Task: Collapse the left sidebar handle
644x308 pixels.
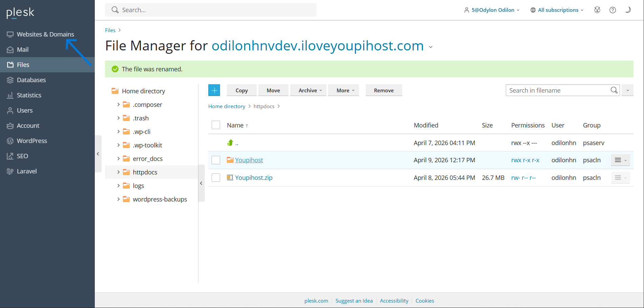Action: click(98, 154)
